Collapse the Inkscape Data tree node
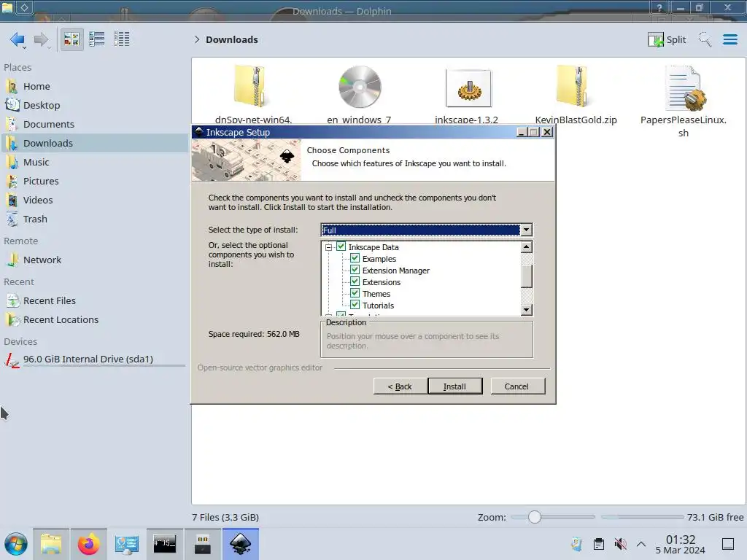The width and height of the screenshot is (747, 560). 328,247
